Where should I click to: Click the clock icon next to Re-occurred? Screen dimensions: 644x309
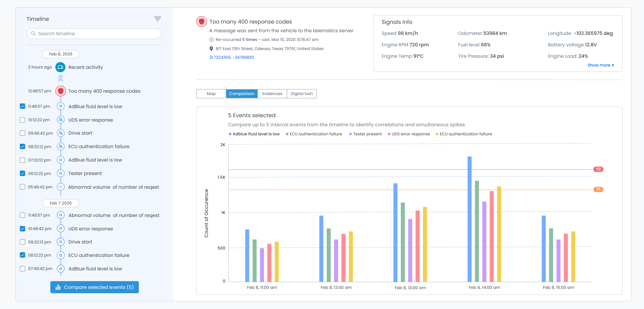(x=211, y=40)
